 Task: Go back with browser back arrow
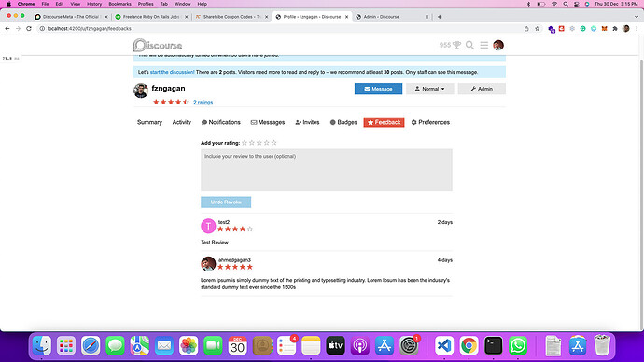[x=7, y=28]
